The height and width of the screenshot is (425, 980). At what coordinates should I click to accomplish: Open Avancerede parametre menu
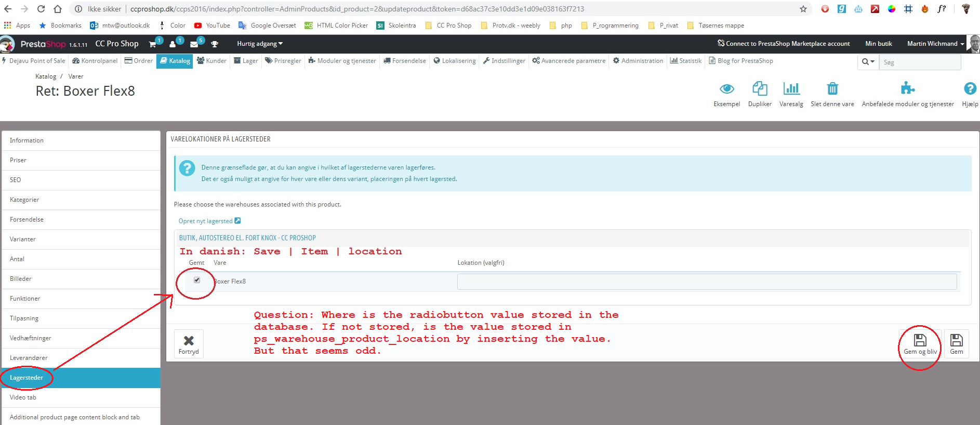569,61
